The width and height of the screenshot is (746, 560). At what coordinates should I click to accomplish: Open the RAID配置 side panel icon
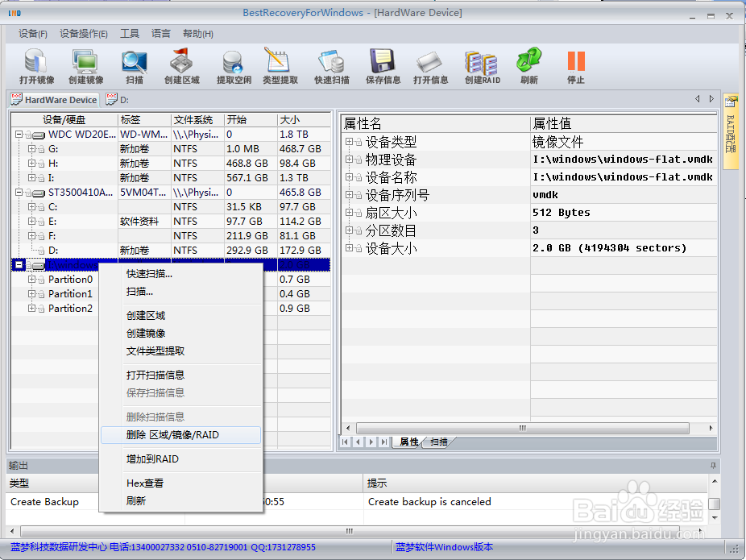(x=731, y=131)
